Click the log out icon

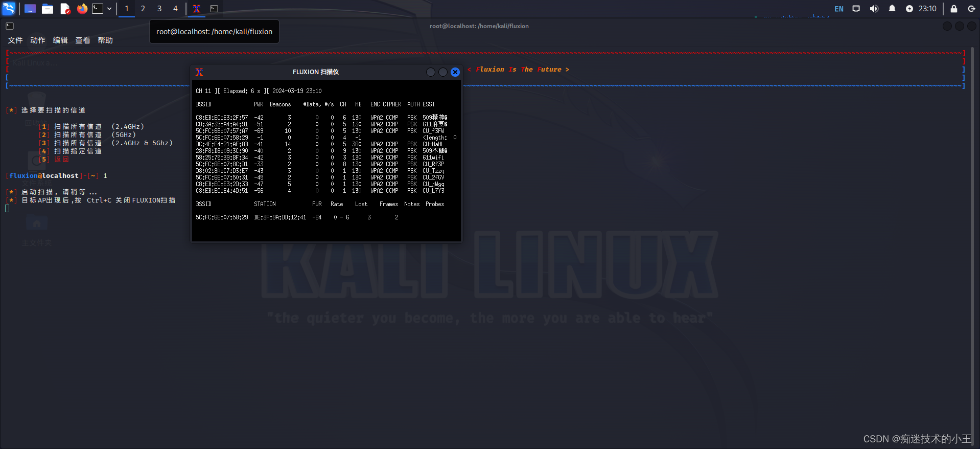tap(971, 9)
